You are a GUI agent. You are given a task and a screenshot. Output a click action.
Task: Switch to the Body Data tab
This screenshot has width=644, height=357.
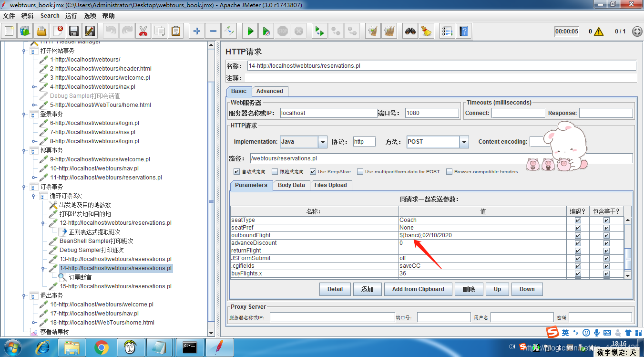pyautogui.click(x=291, y=185)
